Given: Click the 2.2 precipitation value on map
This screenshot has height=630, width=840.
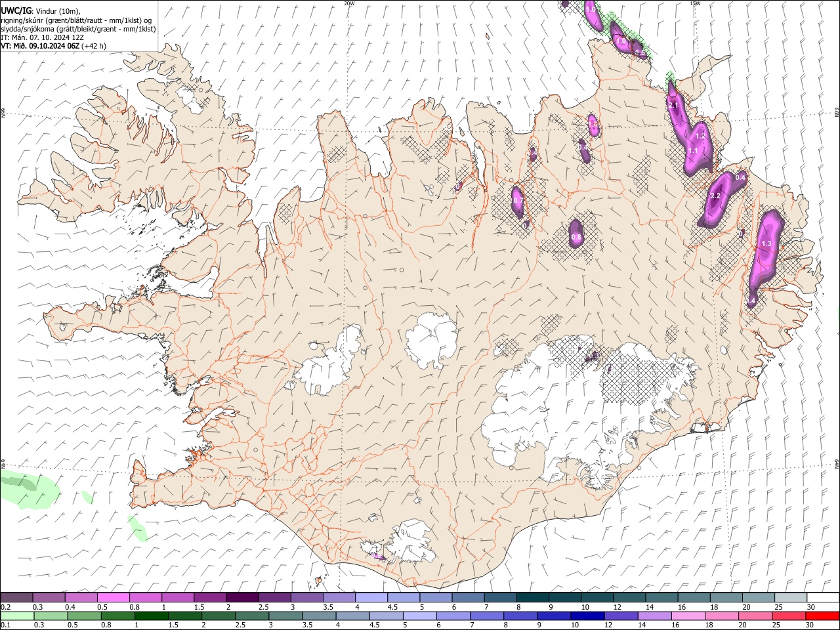Looking at the screenshot, I should pyautogui.click(x=715, y=196).
